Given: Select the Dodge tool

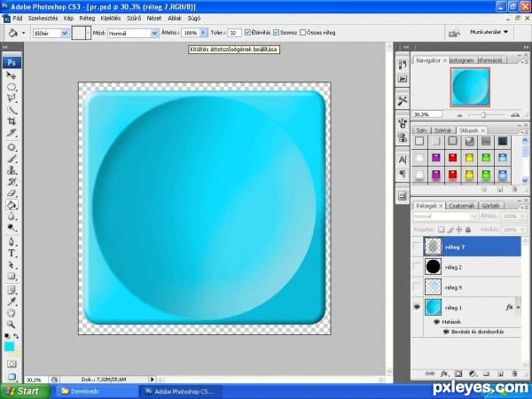Looking at the screenshot, I should click(12, 227).
